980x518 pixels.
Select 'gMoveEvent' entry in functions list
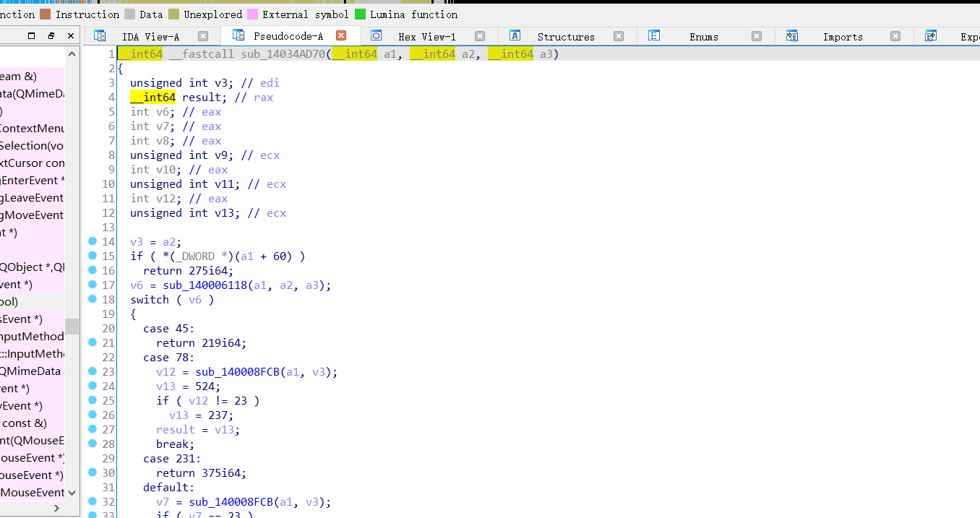pyautogui.click(x=33, y=215)
